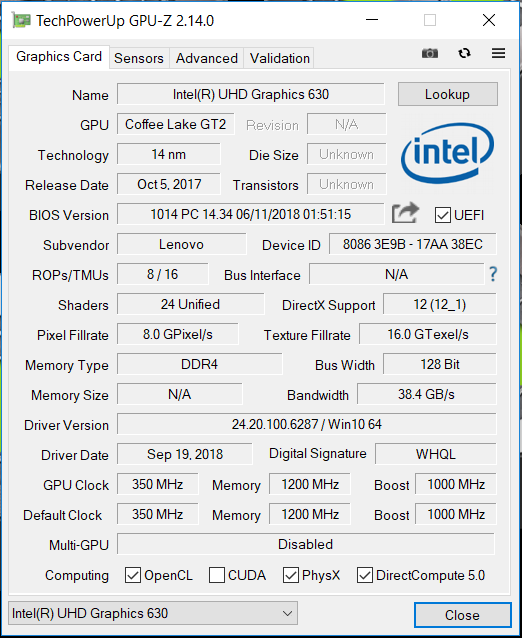
Task: Toggle the OpenCL checkbox
Action: point(133,575)
